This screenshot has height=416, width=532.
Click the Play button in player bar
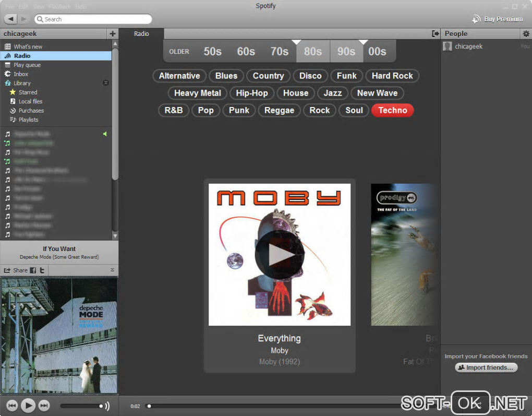(x=28, y=405)
